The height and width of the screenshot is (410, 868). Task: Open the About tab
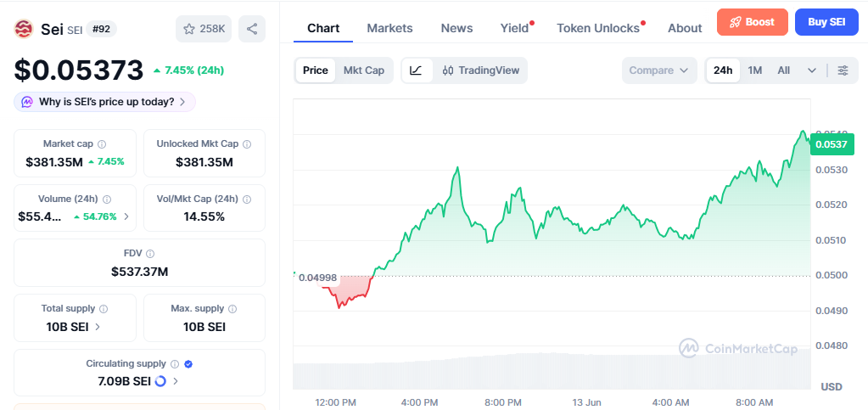click(x=685, y=28)
